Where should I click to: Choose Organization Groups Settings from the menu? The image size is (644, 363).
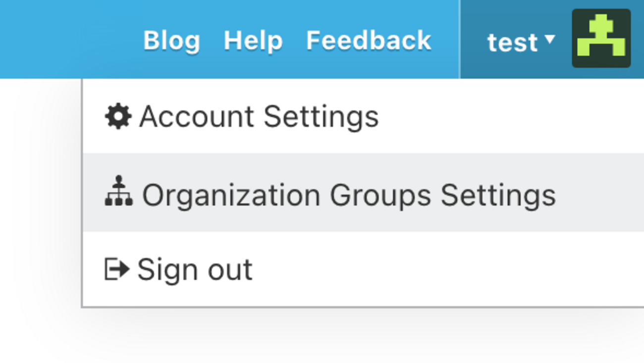click(349, 195)
